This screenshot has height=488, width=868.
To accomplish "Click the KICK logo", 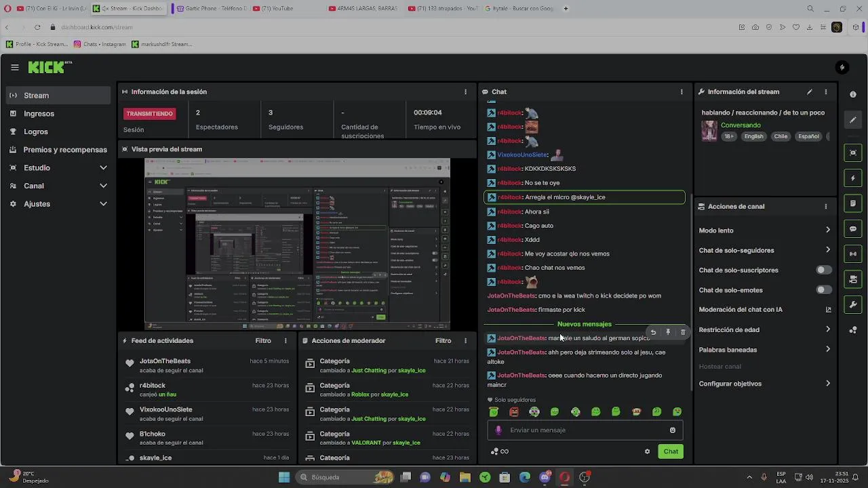I will point(50,67).
